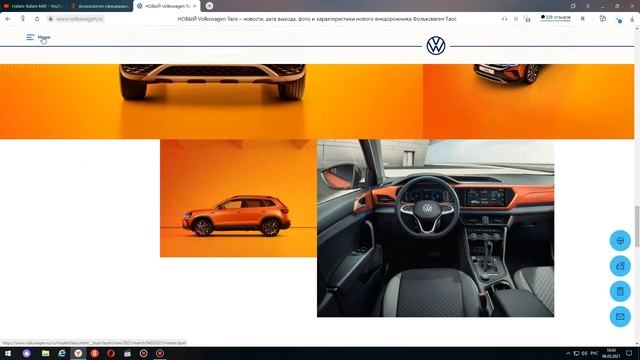Open the Taos front bumper image
This screenshot has width=640, height=360.
tap(211, 101)
